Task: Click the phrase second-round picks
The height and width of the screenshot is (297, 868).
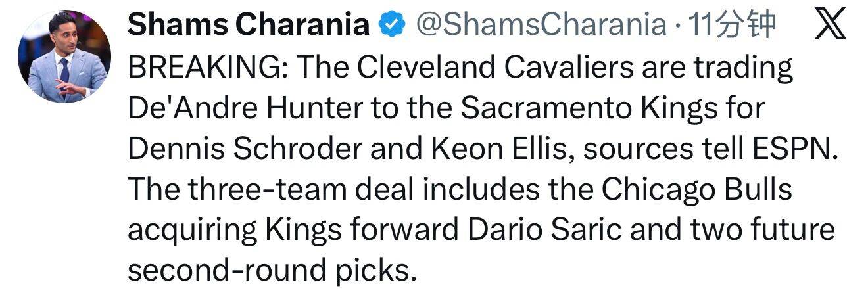Action: pyautogui.click(x=272, y=270)
